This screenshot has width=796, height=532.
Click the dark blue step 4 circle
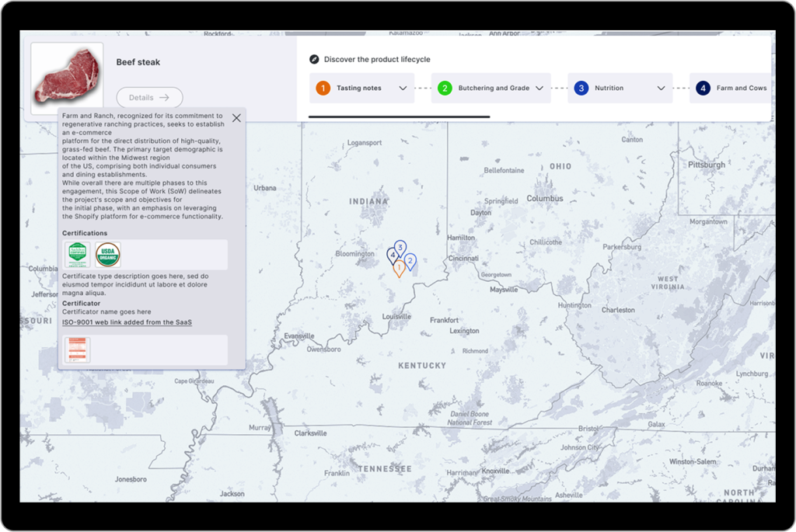click(x=703, y=88)
